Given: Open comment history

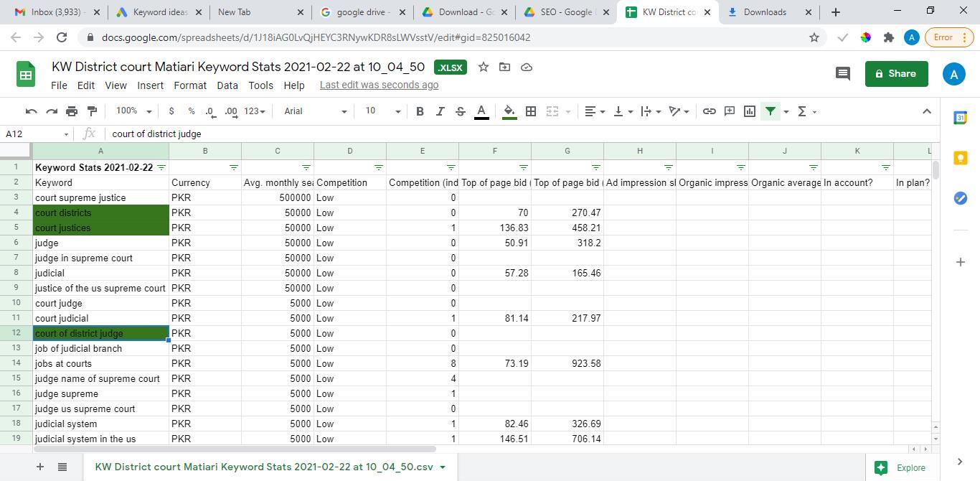Looking at the screenshot, I should tap(843, 73).
